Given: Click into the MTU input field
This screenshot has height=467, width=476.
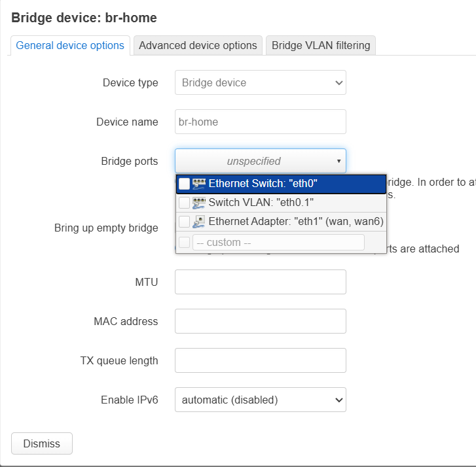Looking at the screenshot, I should tap(261, 282).
